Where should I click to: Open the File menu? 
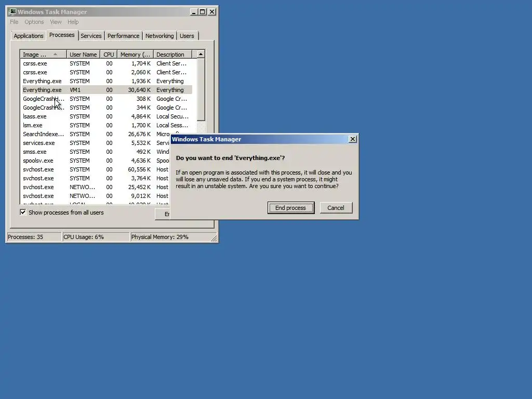(x=14, y=22)
